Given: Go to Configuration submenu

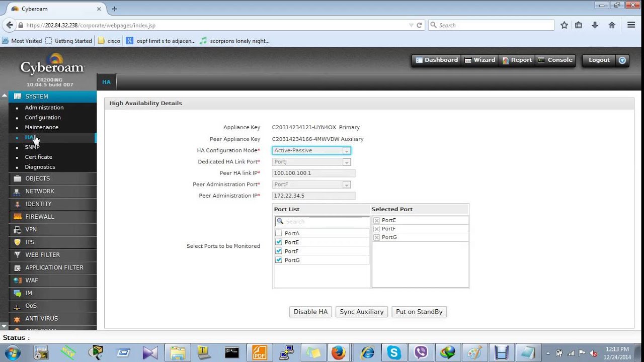Looking at the screenshot, I should click(x=43, y=118).
